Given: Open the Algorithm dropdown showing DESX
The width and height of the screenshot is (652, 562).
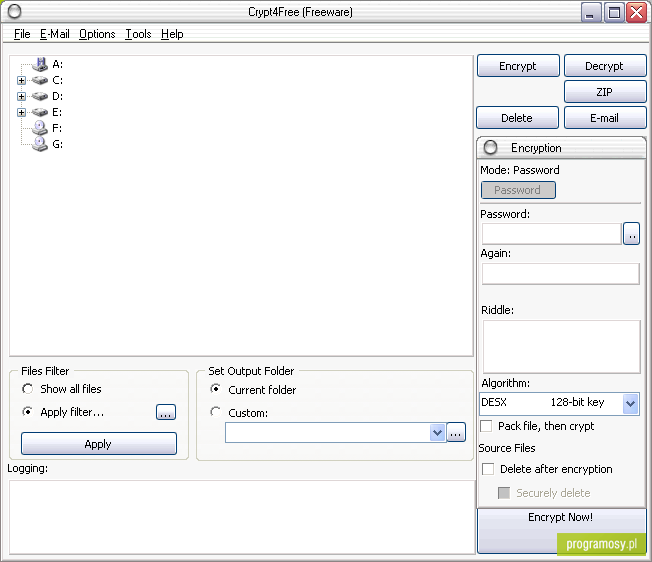Looking at the screenshot, I should tap(630, 403).
